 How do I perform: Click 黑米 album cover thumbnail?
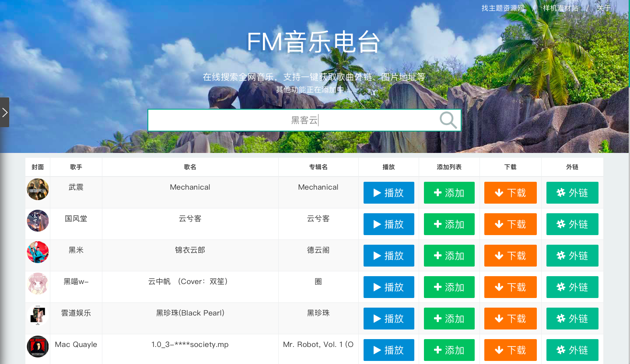tap(38, 252)
